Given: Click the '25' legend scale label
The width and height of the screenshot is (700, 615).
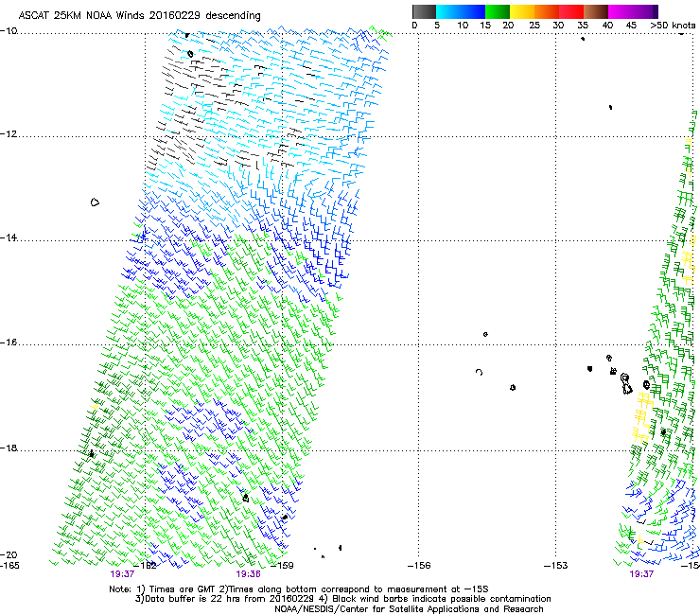Looking at the screenshot, I should pos(534,26).
